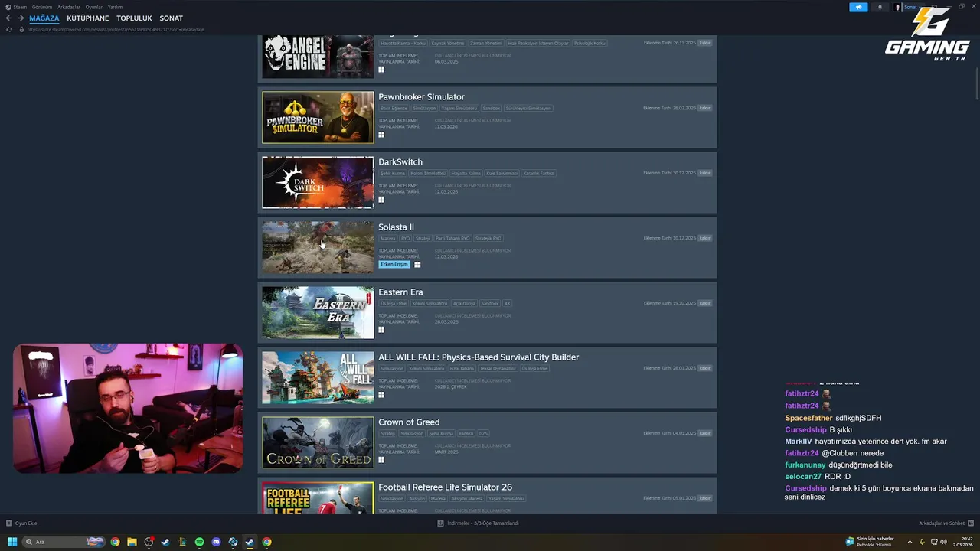Open Football Referee Life Simulator 26 title
The height and width of the screenshot is (551, 980).
pos(445,487)
